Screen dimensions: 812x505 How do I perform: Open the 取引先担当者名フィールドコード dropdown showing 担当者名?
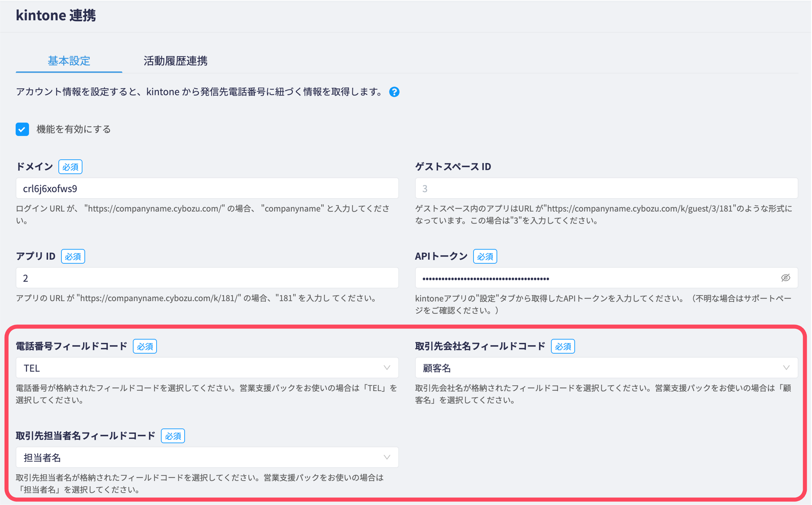(207, 457)
